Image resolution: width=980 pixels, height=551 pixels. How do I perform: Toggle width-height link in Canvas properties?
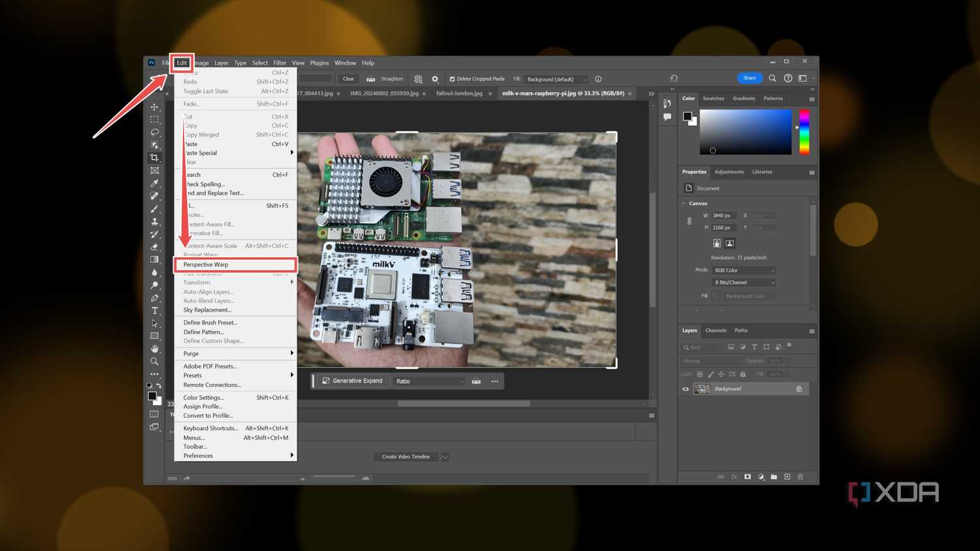689,221
